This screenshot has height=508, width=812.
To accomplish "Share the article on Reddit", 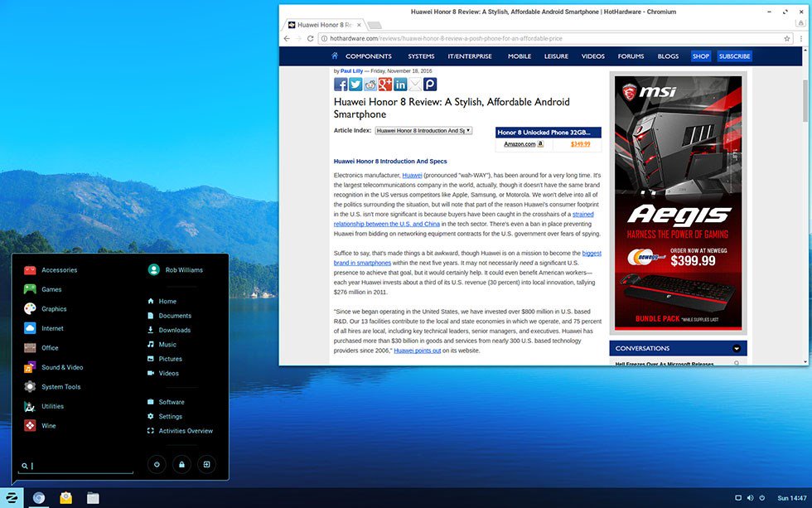I will pos(370,85).
